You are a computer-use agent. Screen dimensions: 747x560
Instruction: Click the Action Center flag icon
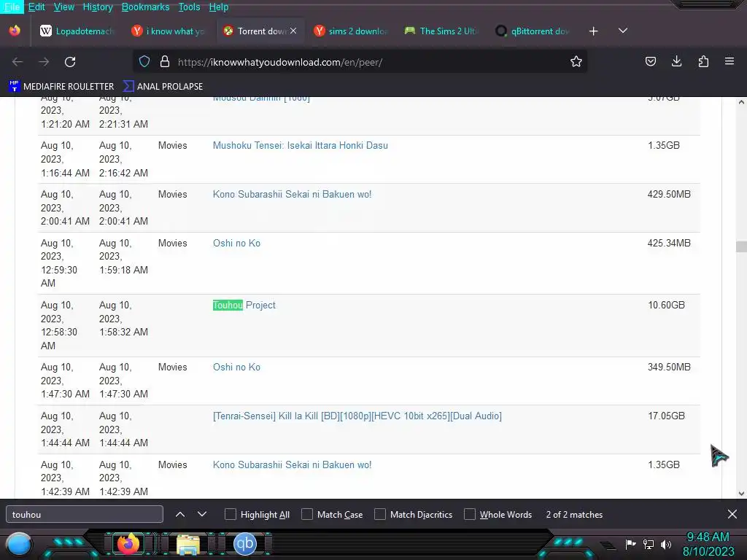tap(630, 544)
